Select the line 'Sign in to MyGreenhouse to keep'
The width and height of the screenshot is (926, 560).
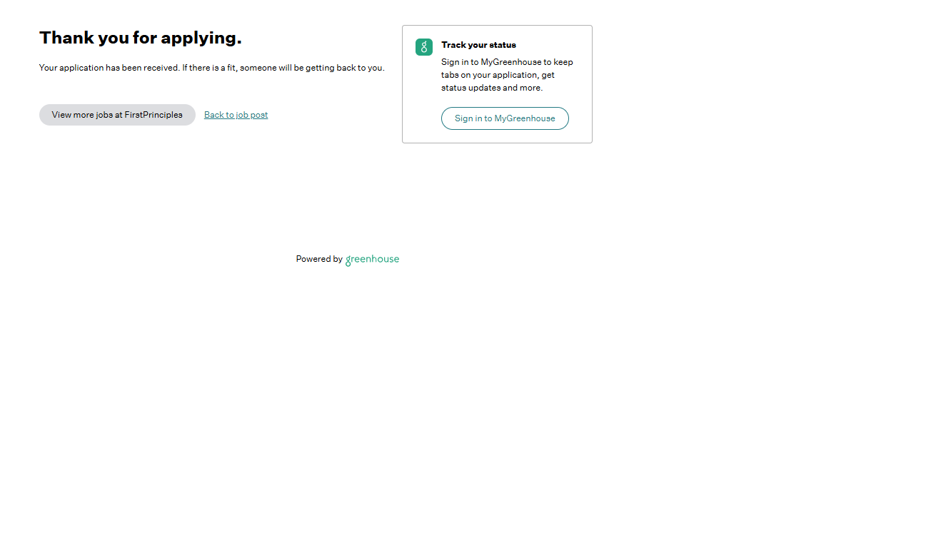coord(506,62)
